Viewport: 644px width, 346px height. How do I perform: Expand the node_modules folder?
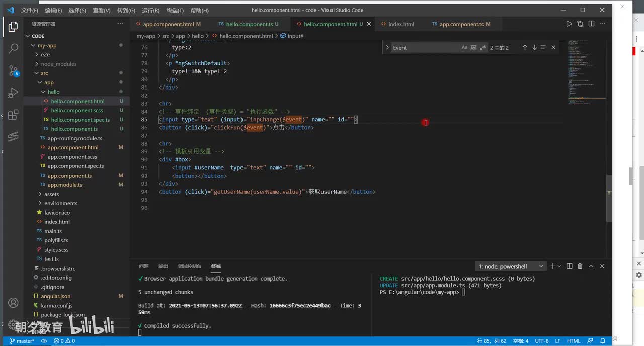pos(58,64)
